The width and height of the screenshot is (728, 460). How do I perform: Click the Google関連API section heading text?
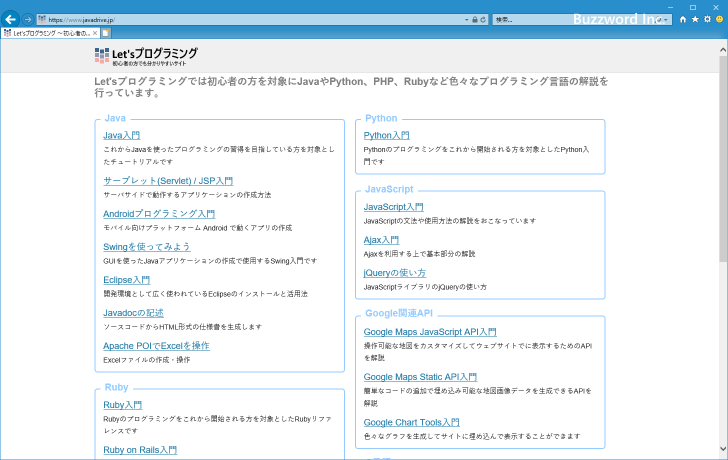(399, 313)
